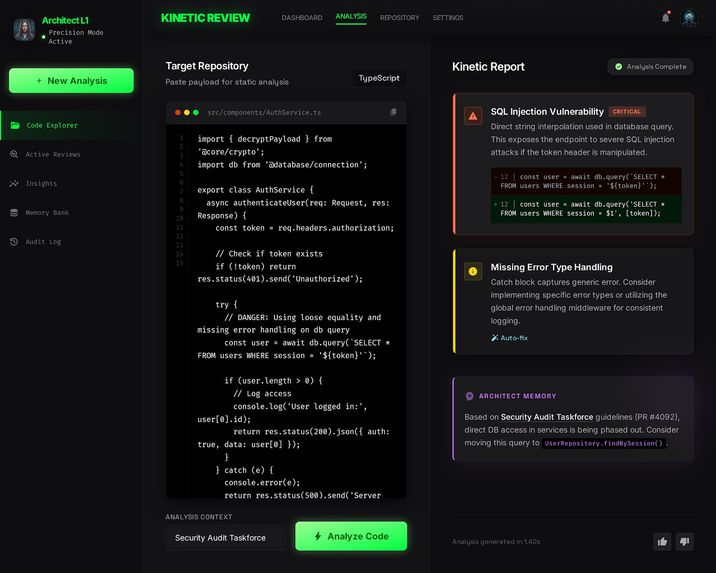Click the removed line 12 code diff

coord(586,181)
